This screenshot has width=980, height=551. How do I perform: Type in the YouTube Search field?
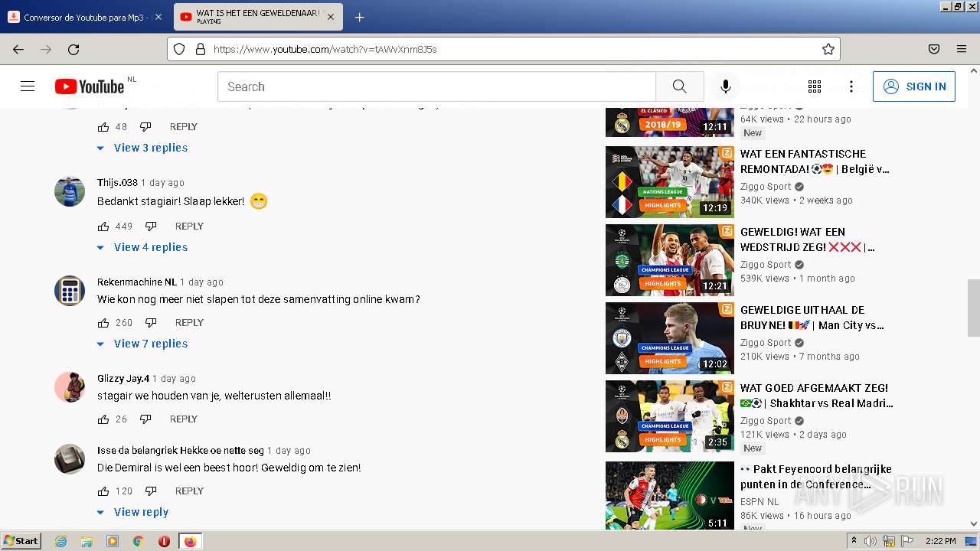[436, 86]
